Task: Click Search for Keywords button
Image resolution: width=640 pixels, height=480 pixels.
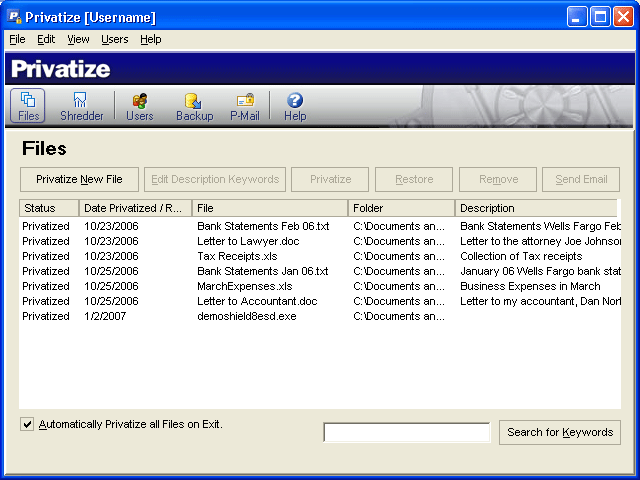Action: click(560, 432)
